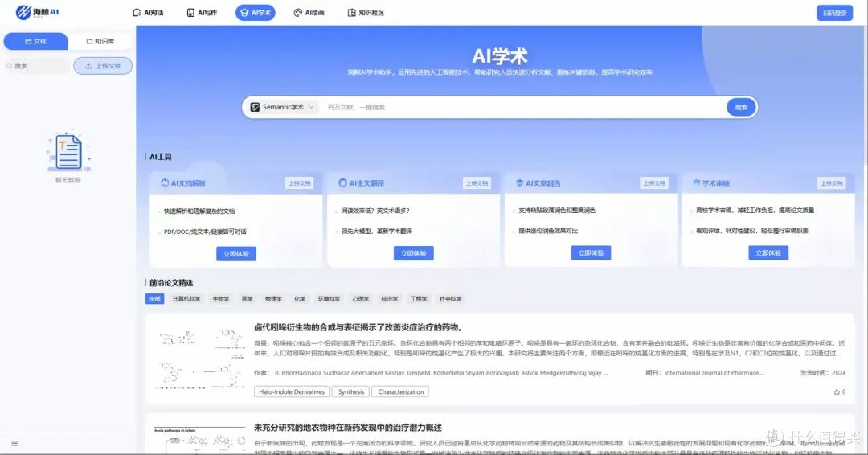Click the AI对话 chat bubble icon

coord(137,13)
